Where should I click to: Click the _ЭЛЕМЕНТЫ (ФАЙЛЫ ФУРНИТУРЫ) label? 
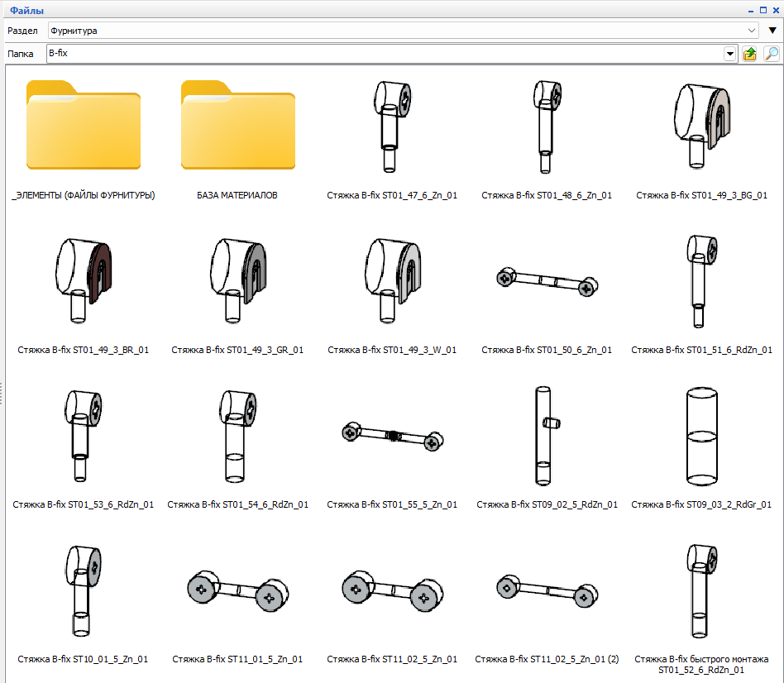point(84,195)
